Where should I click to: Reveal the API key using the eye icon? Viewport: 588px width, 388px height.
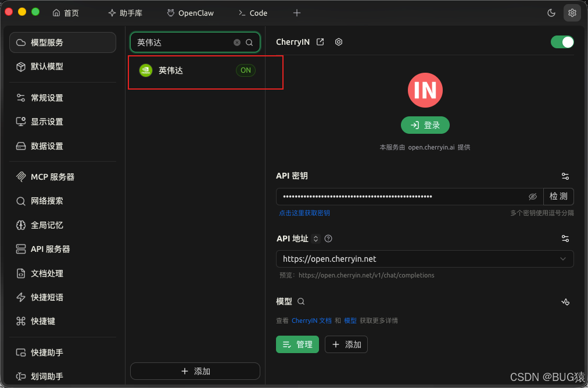533,197
